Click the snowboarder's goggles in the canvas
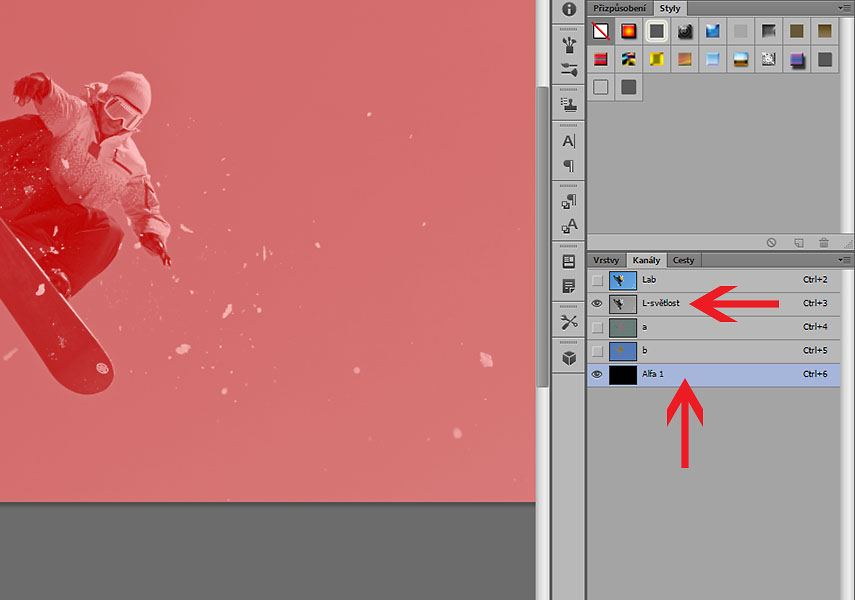Viewport: 855px width, 600px height. point(122,113)
